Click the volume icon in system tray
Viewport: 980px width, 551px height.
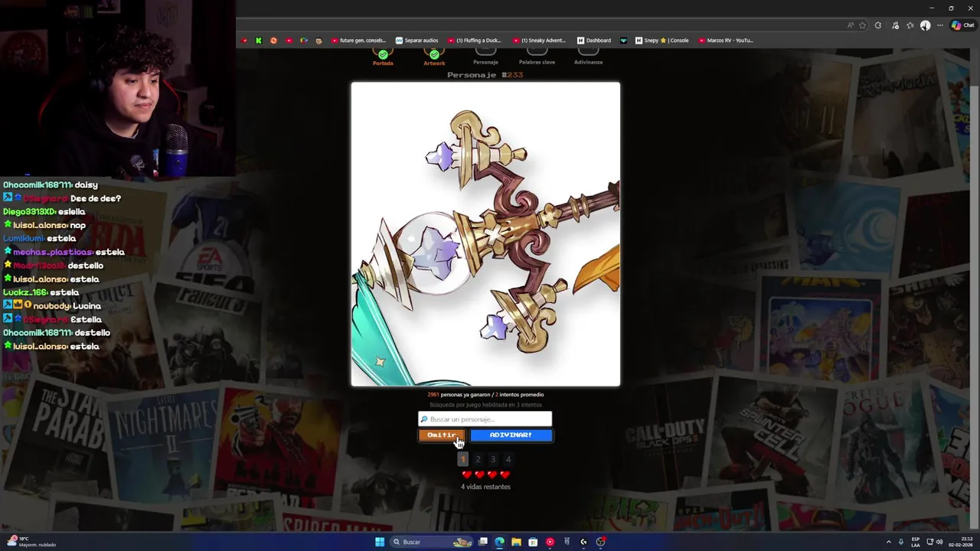939,542
